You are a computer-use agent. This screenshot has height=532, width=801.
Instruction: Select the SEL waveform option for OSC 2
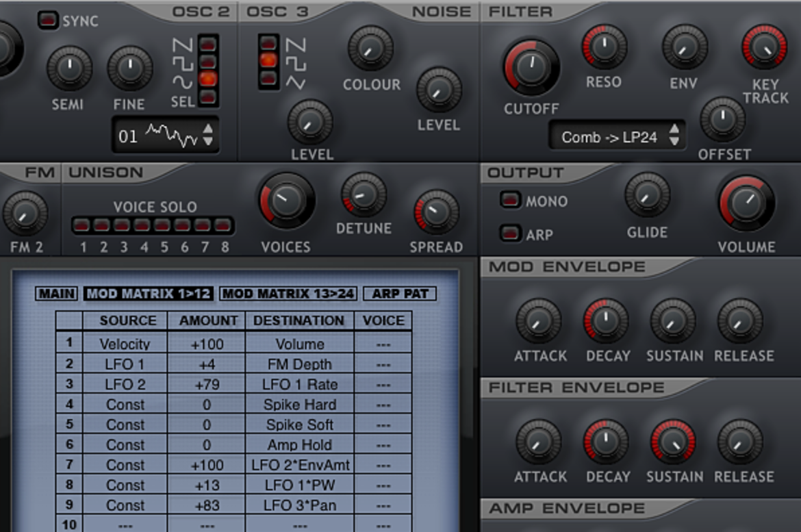point(208,97)
